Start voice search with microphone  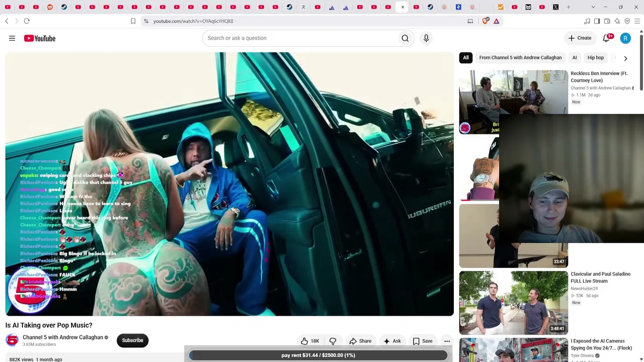[426, 38]
